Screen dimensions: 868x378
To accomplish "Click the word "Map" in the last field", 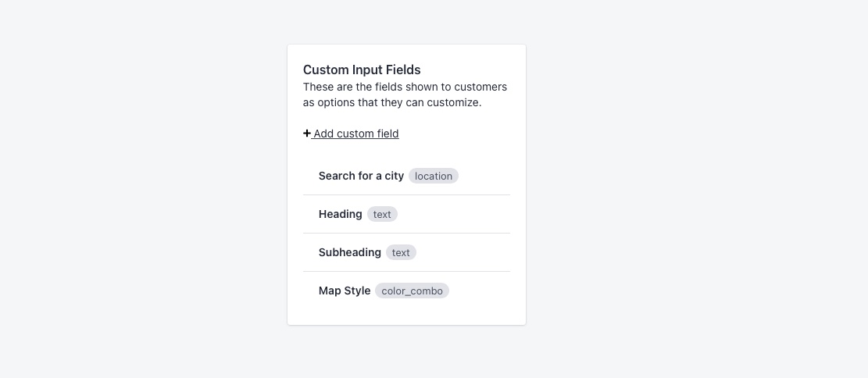I will coord(329,291).
